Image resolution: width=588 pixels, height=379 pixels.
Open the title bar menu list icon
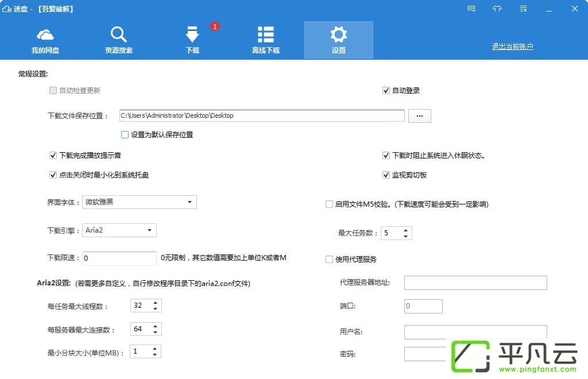pyautogui.click(x=524, y=9)
